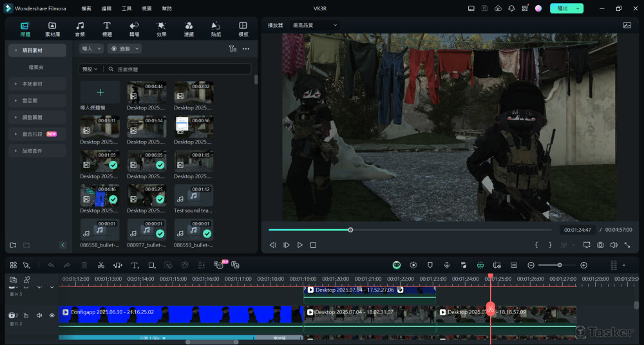Open the import (導入) dropdown
644x345 pixels.
tap(91, 49)
